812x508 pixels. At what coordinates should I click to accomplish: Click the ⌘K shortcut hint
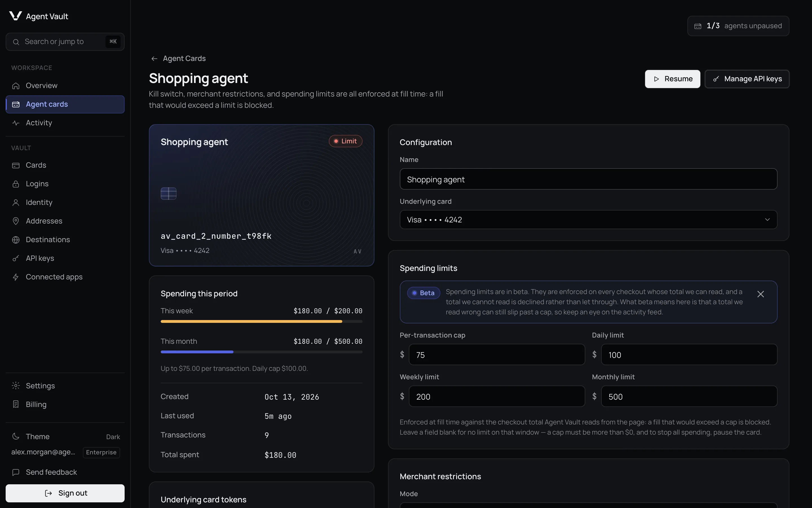pos(113,42)
